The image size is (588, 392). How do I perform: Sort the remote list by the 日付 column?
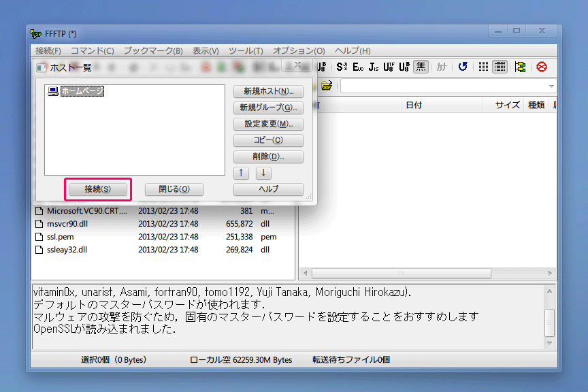(414, 105)
